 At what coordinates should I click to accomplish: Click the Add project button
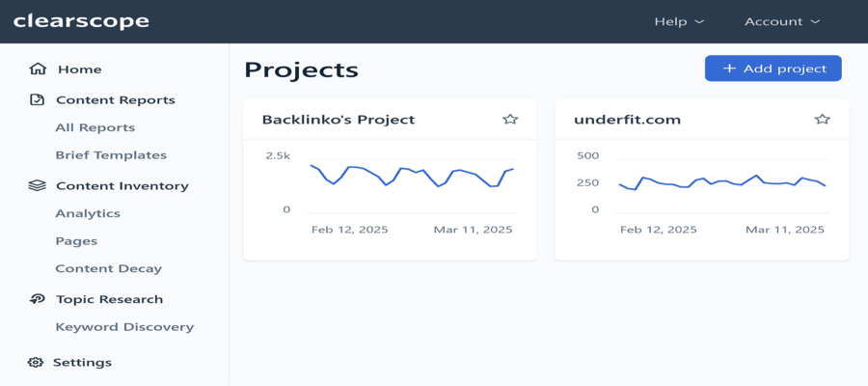click(773, 69)
